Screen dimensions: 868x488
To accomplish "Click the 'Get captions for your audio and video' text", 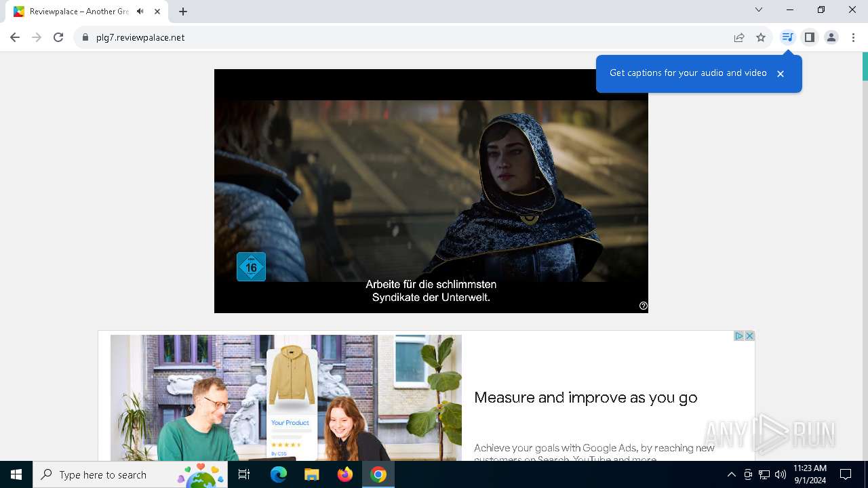I will point(688,73).
